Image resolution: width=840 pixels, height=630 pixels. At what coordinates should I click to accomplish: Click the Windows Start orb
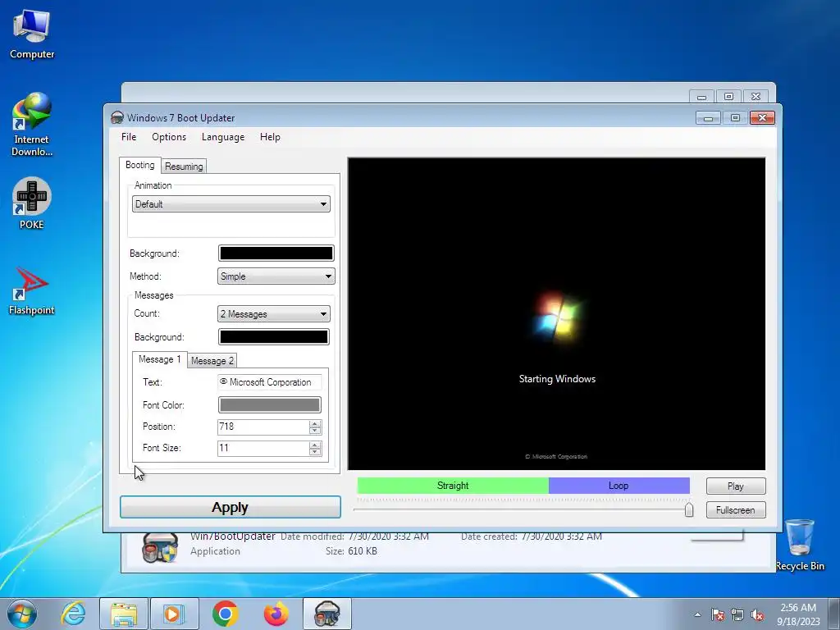point(22,614)
